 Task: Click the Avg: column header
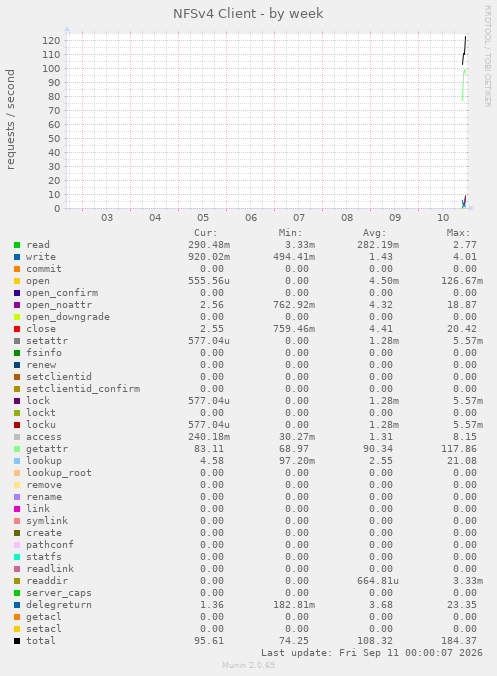(374, 233)
